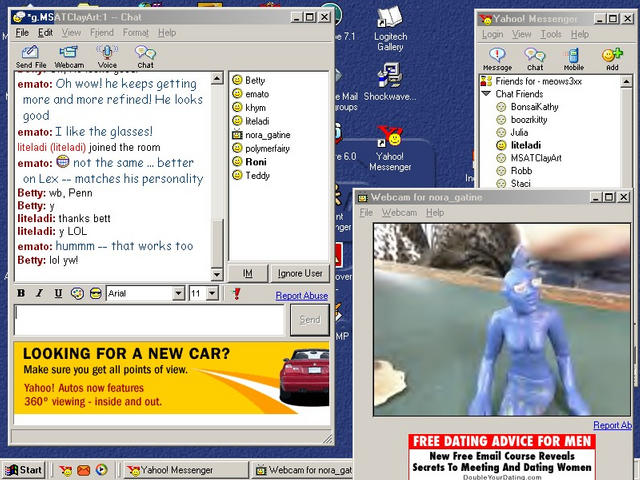Select boozrkitty in the friends list
Screen dimensions: 640x480
point(521,120)
